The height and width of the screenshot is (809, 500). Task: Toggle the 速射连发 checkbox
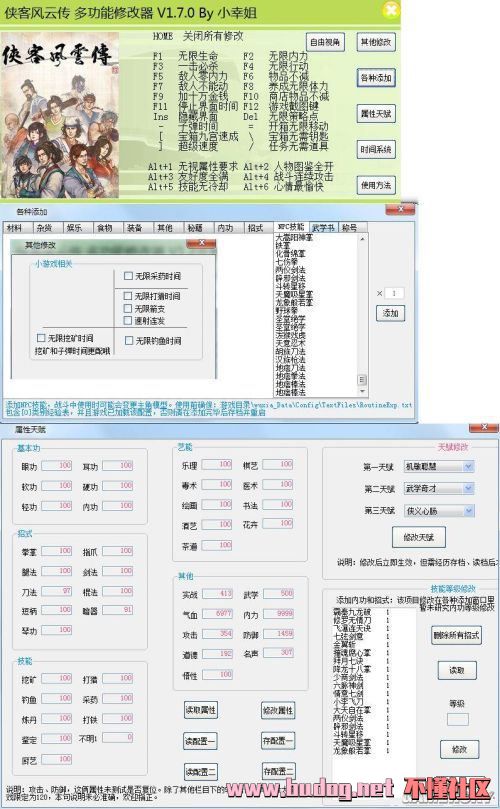[128, 320]
